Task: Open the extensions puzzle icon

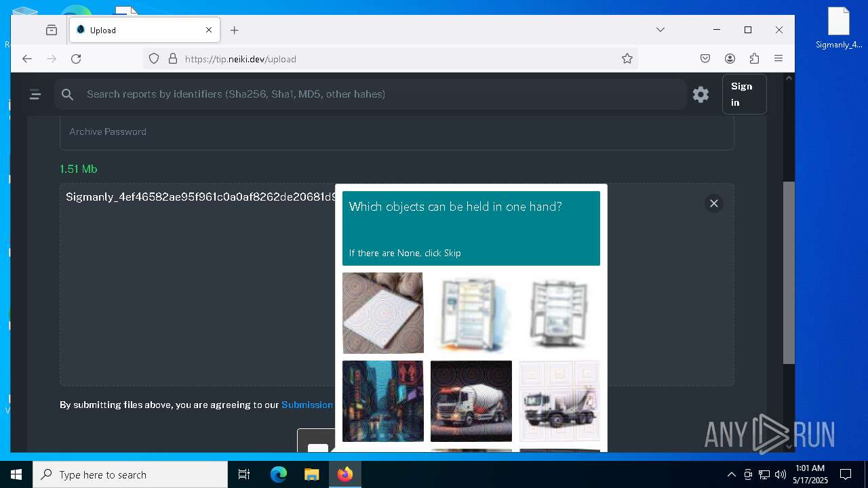Action: [x=754, y=59]
